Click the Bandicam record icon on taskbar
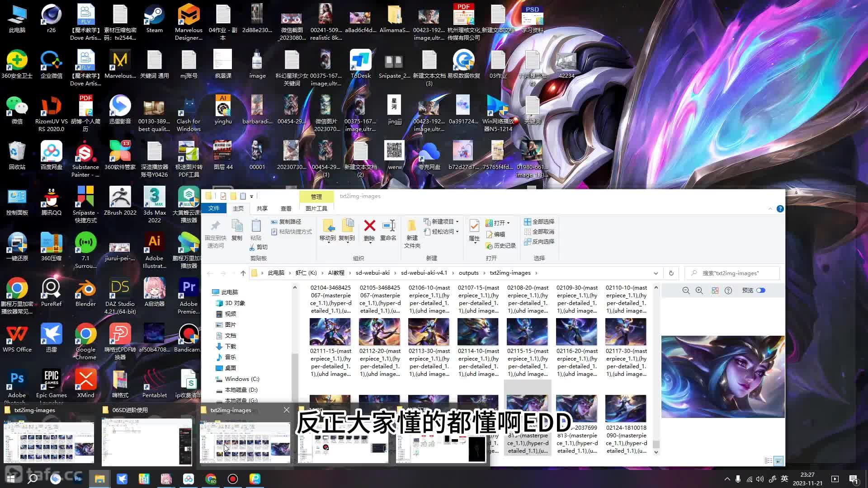This screenshot has height=488, width=868. pos(233,479)
